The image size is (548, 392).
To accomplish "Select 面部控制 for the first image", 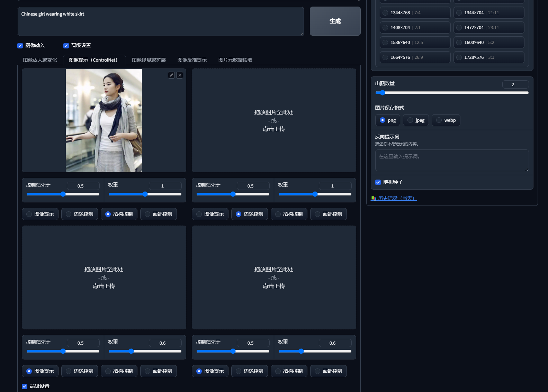I will [x=159, y=214].
